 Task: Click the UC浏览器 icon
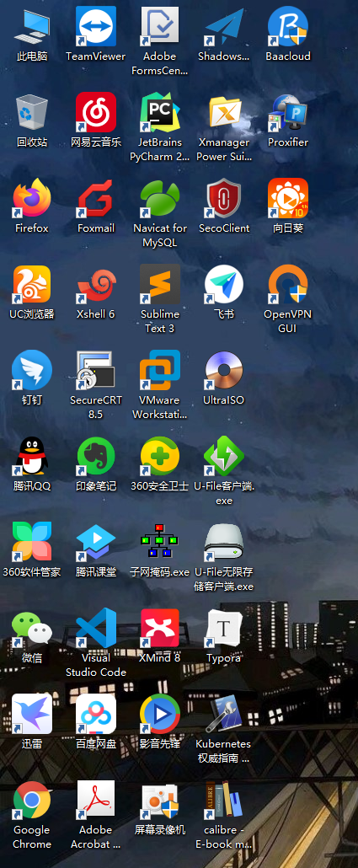(x=32, y=284)
